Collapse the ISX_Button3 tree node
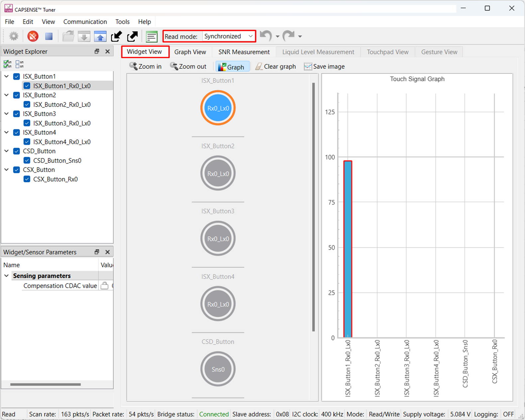Image resolution: width=525 pixels, height=420 pixels. [7, 114]
